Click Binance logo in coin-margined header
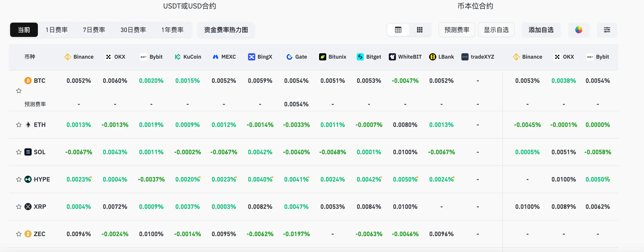Screen dimensions: 644x252 tap(516, 57)
